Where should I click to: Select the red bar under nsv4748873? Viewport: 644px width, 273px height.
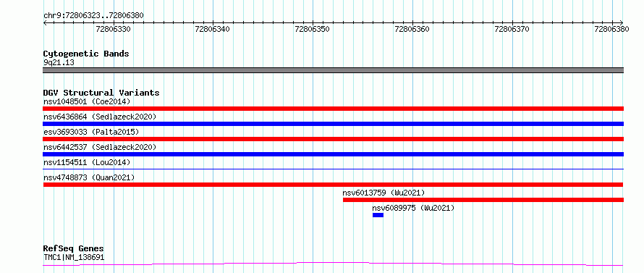(x=333, y=185)
